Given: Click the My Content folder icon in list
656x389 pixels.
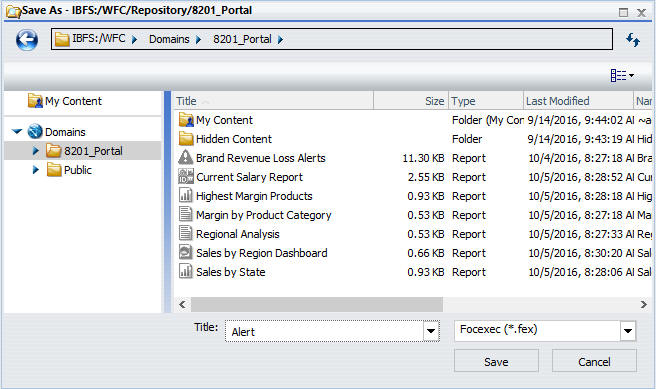Looking at the screenshot, I should (186, 120).
